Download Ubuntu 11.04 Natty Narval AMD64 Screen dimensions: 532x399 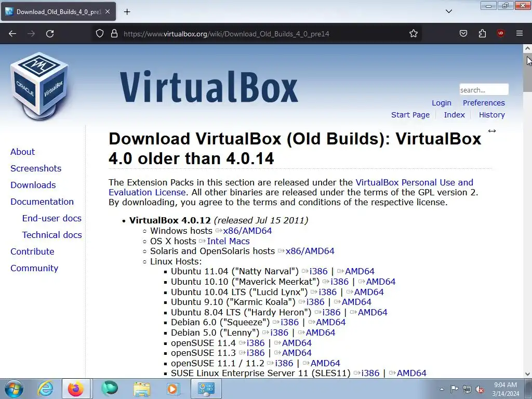point(360,271)
